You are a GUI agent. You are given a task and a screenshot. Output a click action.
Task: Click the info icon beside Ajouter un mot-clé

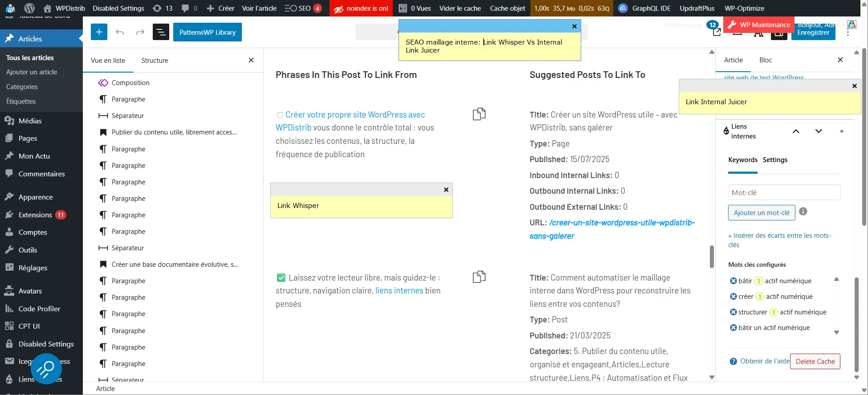point(803,212)
